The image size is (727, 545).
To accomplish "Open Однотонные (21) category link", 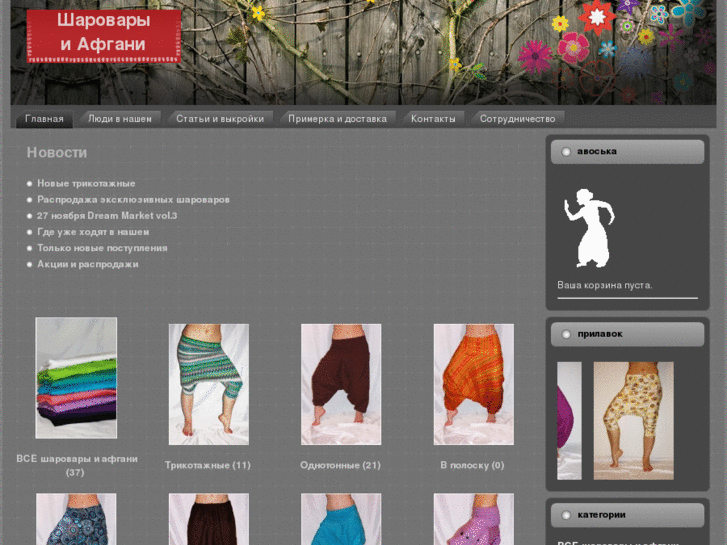I will (340, 465).
